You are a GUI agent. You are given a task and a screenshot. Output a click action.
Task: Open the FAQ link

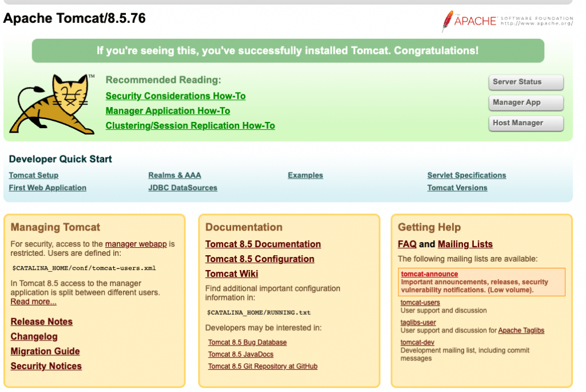(x=407, y=244)
